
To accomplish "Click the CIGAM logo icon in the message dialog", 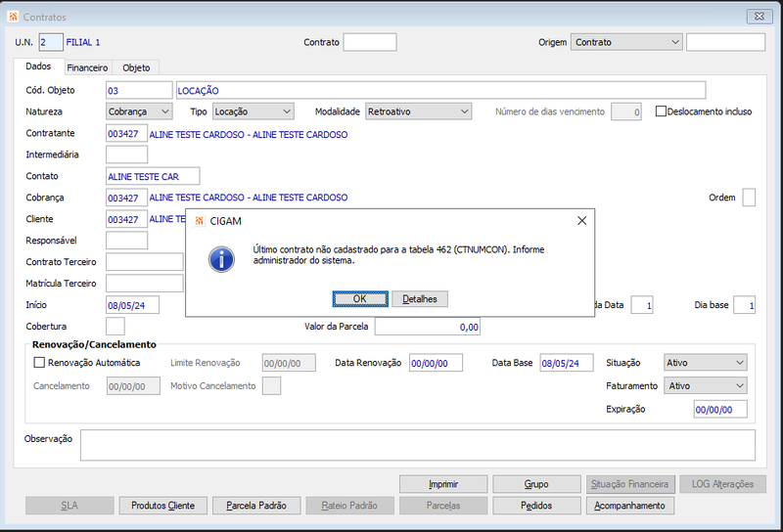I will tap(200, 221).
